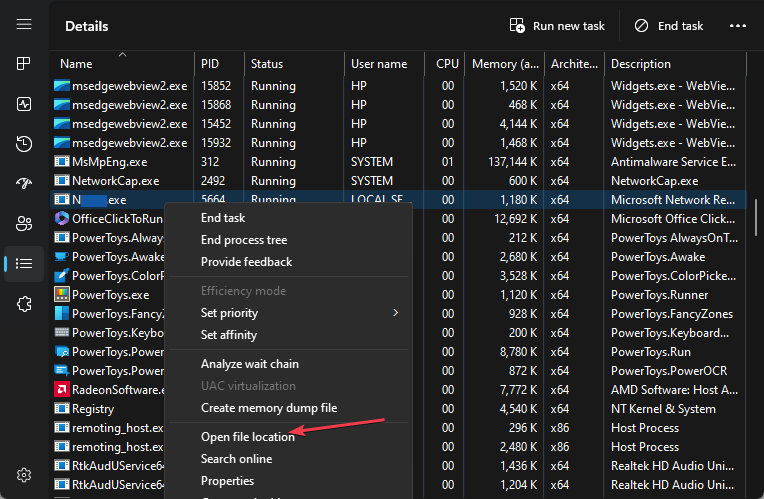Viewport: 764px width, 499px height.
Task: Click the PowerToys.Awake process icon
Action: [61, 257]
